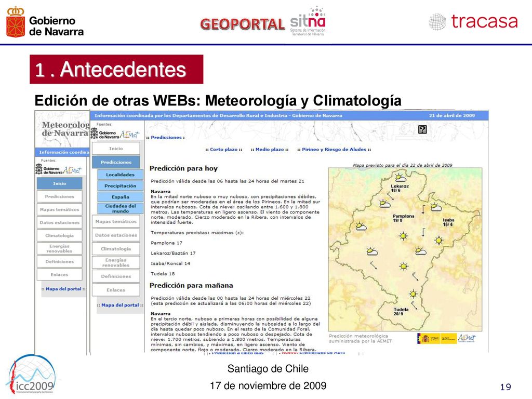This screenshot has height=399, width=532.
Task: Click the Tudela 18 temperature line
Action: click(163, 273)
